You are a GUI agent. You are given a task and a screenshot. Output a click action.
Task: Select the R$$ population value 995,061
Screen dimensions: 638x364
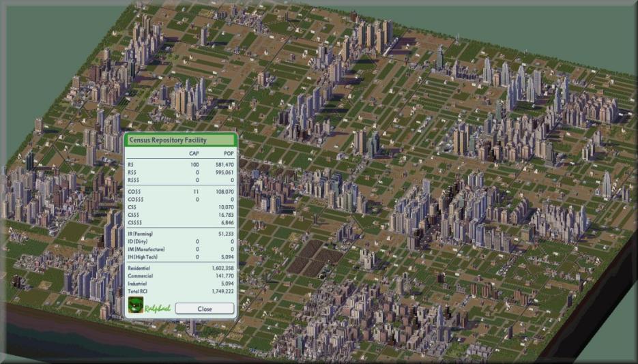pos(224,172)
